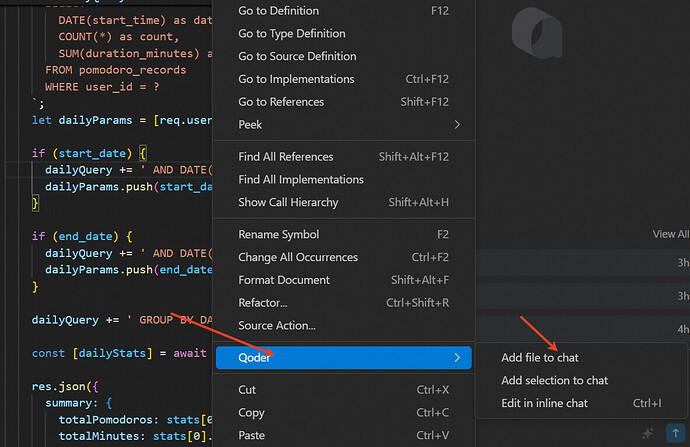Choose Rename Symbol

[344, 234]
